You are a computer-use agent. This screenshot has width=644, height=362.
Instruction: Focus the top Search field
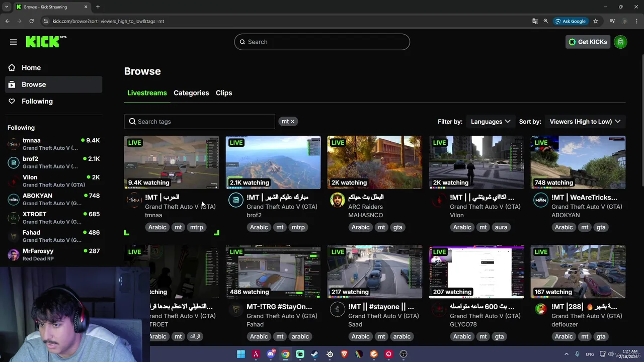(322, 42)
